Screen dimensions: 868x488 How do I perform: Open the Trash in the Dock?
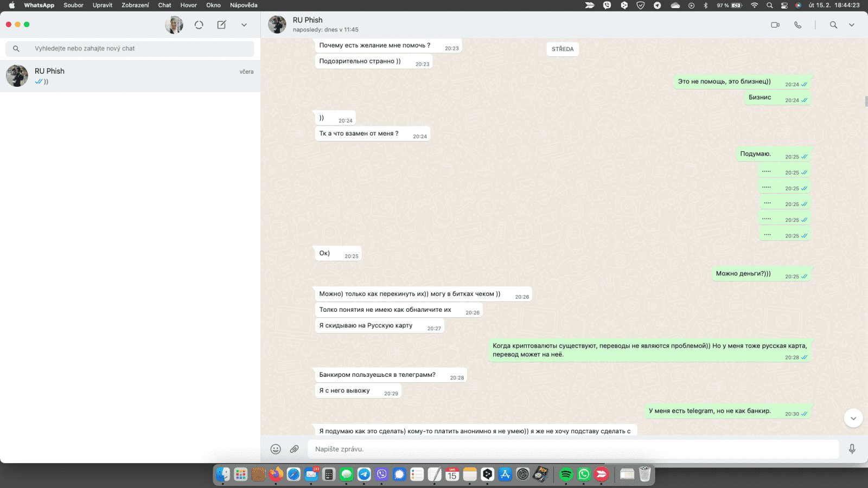click(644, 474)
